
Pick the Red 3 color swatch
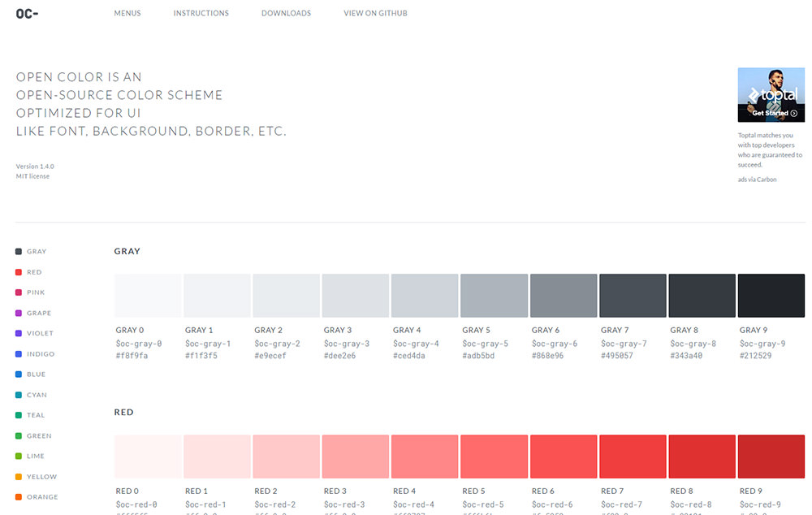[356, 457]
